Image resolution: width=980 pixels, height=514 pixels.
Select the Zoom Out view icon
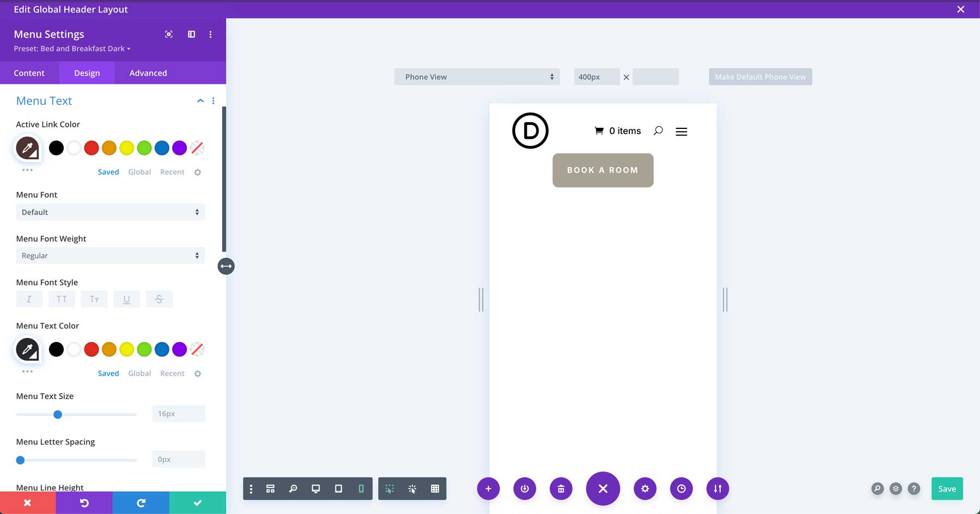click(x=293, y=488)
